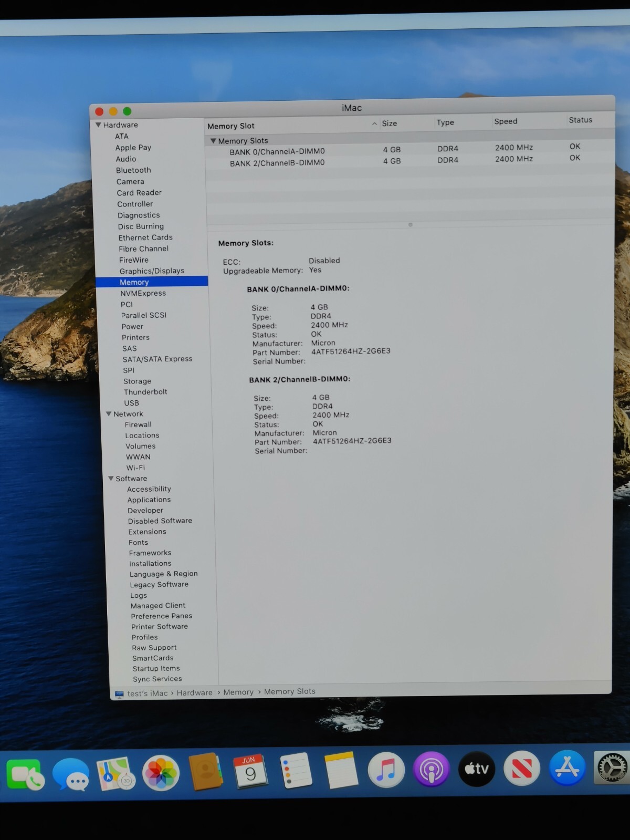
Task: Launch Messages from the dock
Action: pos(71,774)
